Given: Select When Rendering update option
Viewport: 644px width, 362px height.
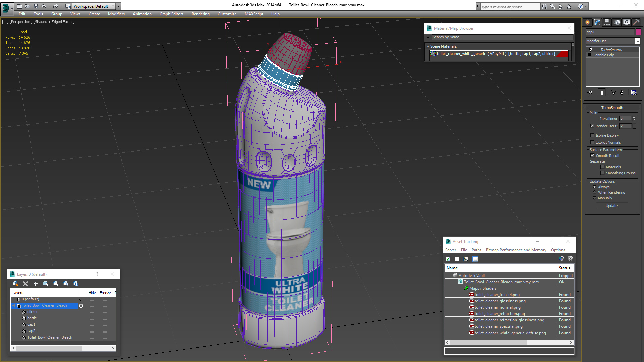Looking at the screenshot, I should tap(594, 192).
